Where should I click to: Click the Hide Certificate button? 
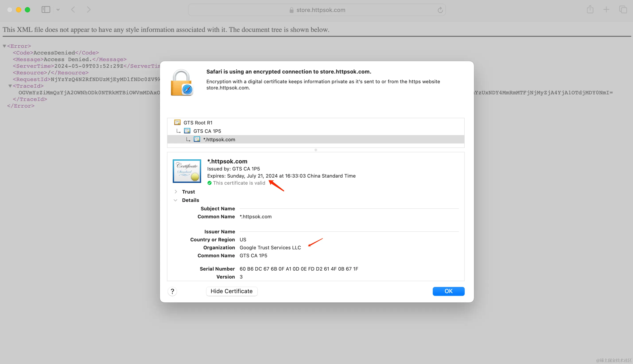[x=231, y=291]
